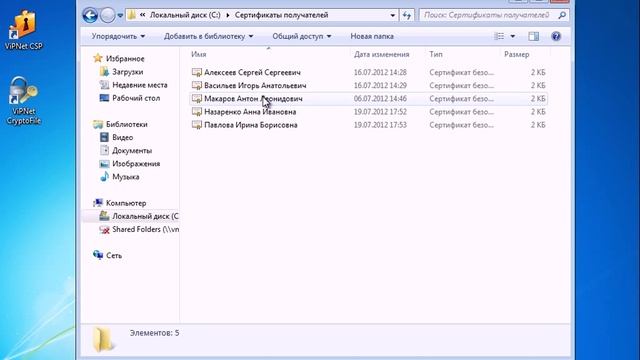Click Сертификаты получателей breadcrumb segment

click(x=281, y=15)
